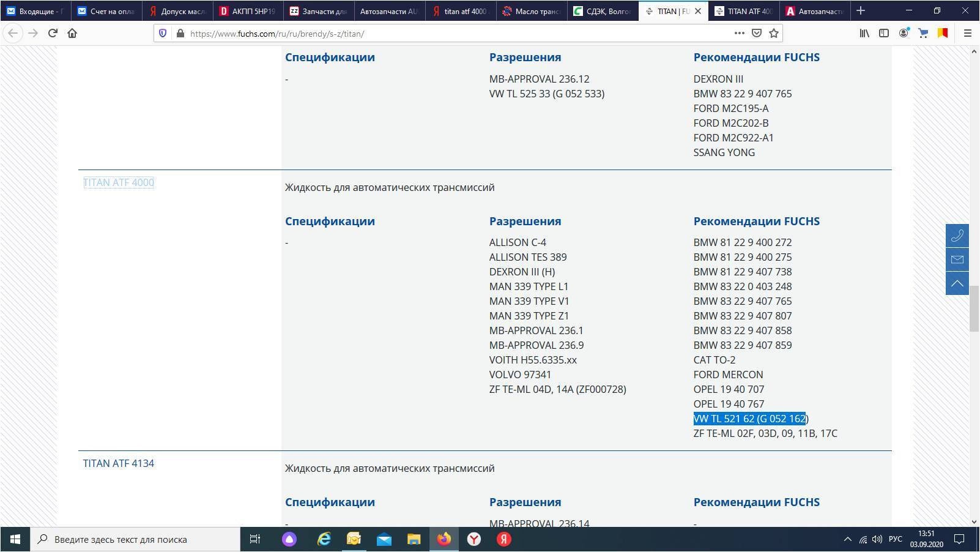Image resolution: width=980 pixels, height=552 pixels.
Task: Click the floating email envelope icon
Action: coord(957,259)
